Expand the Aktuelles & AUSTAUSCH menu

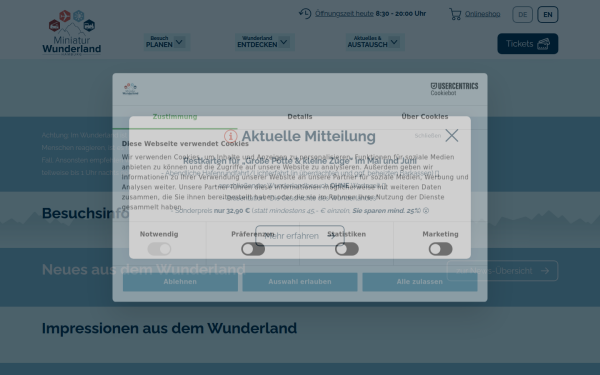point(374,42)
